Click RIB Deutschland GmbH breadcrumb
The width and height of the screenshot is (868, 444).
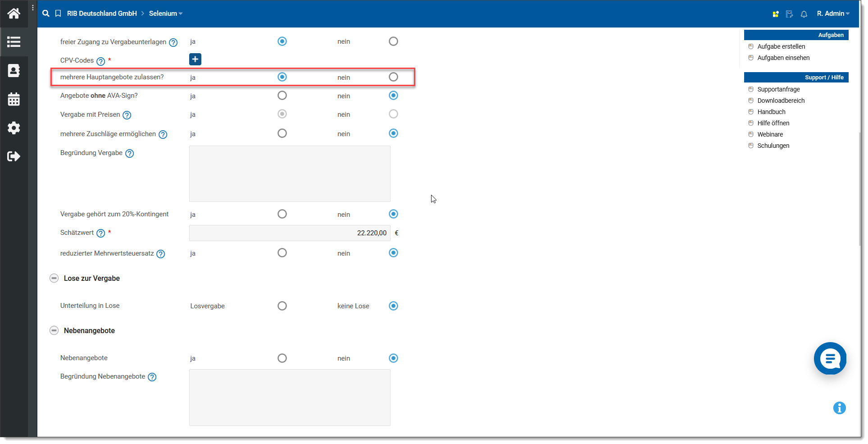point(102,14)
